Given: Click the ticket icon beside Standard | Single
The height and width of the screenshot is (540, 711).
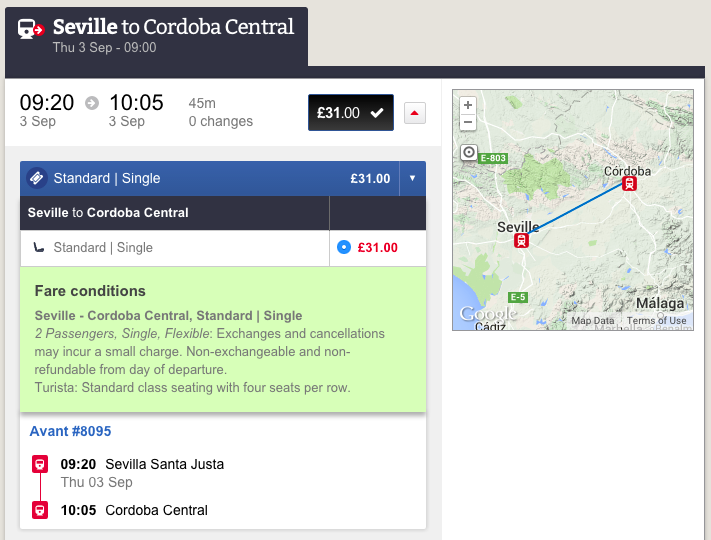Looking at the screenshot, I should 37,178.
